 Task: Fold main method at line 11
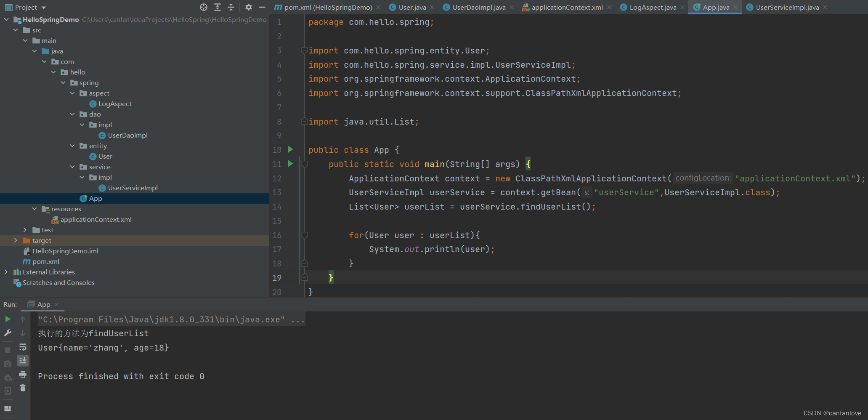305,164
